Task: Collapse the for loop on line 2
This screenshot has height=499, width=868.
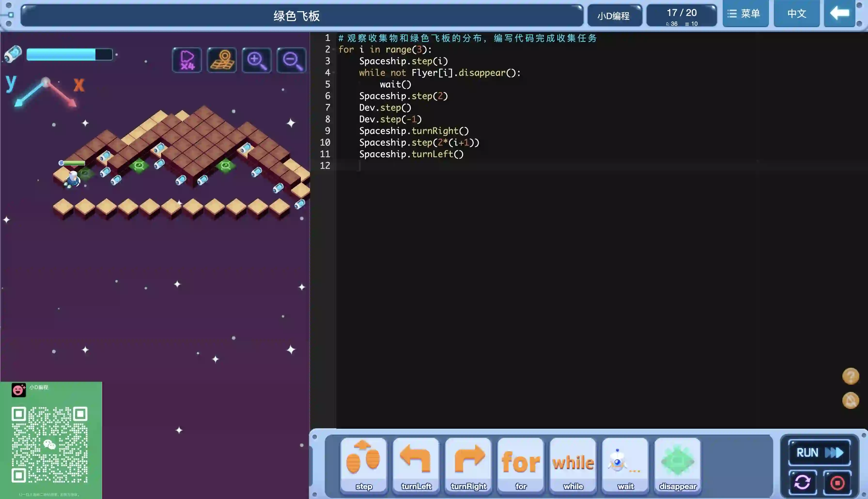Action: 334,50
